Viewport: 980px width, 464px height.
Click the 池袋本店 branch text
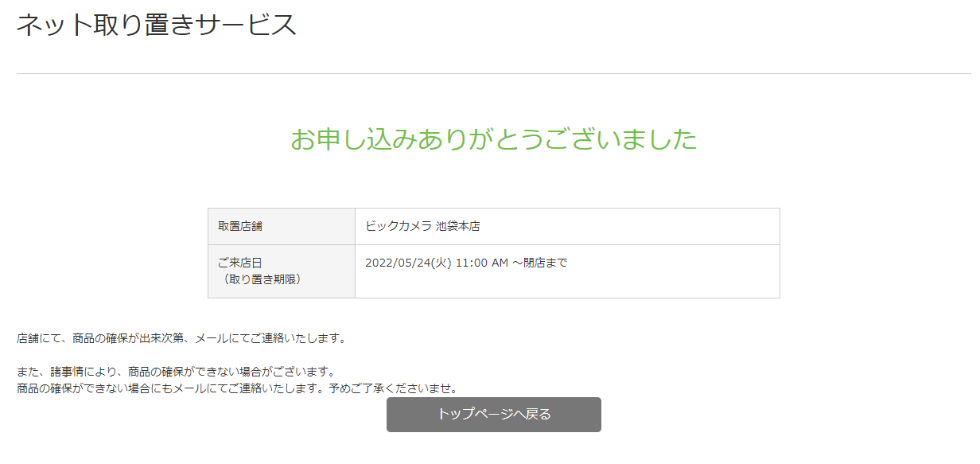coord(458,226)
